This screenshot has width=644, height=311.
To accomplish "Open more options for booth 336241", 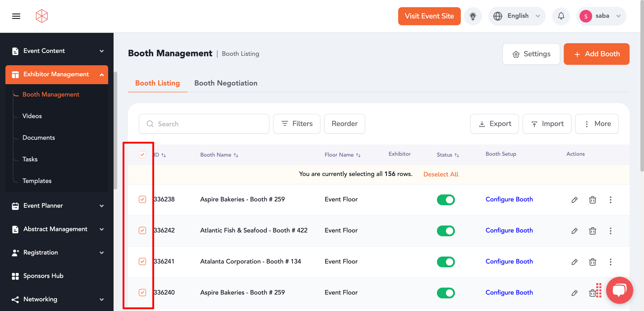I will [x=610, y=262].
